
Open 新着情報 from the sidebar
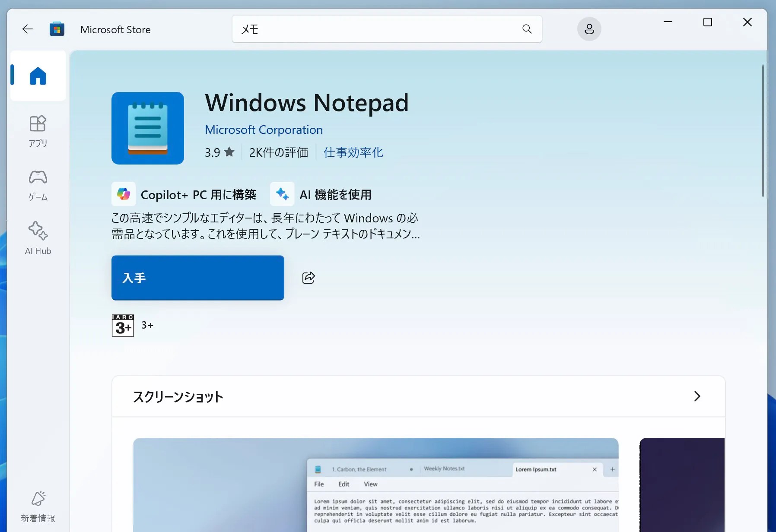38,506
